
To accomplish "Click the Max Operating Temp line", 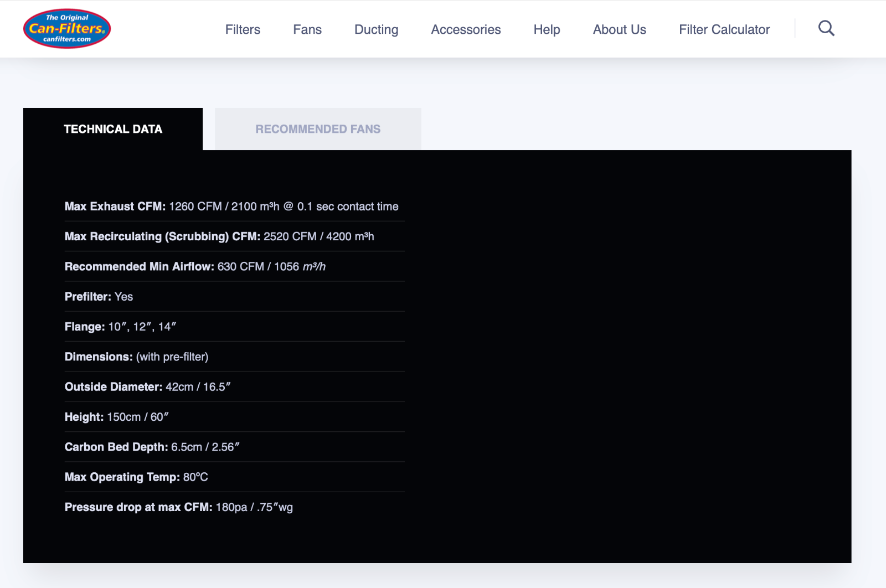I will point(136,477).
